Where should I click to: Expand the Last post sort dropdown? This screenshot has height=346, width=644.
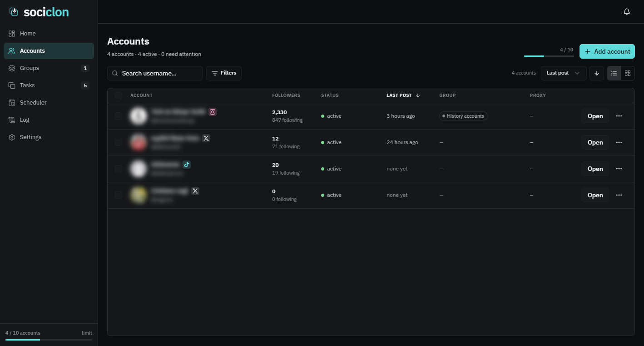point(564,73)
